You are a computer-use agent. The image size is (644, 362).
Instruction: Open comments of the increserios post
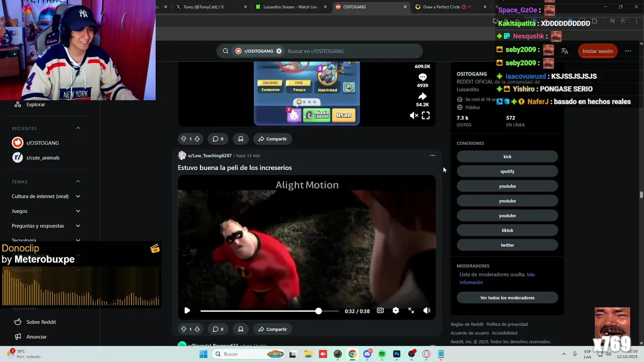pyautogui.click(x=218, y=329)
